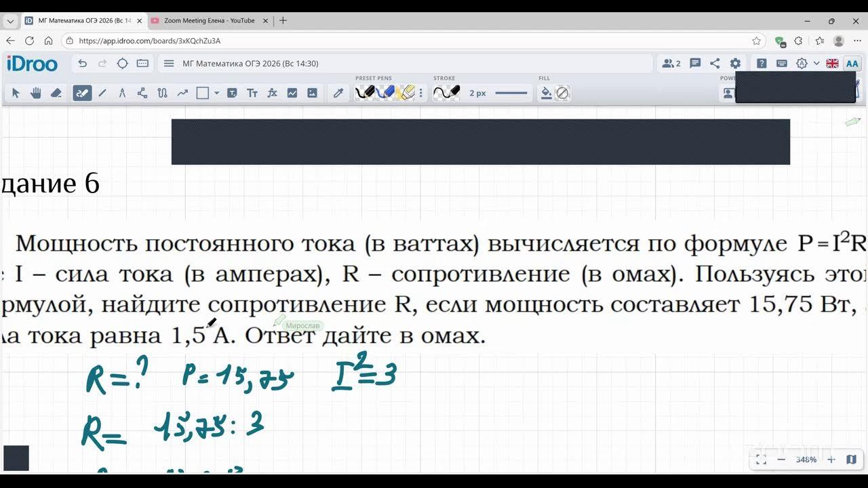The image size is (868, 488).
Task: Choose the Select arrow tool
Action: click(16, 93)
